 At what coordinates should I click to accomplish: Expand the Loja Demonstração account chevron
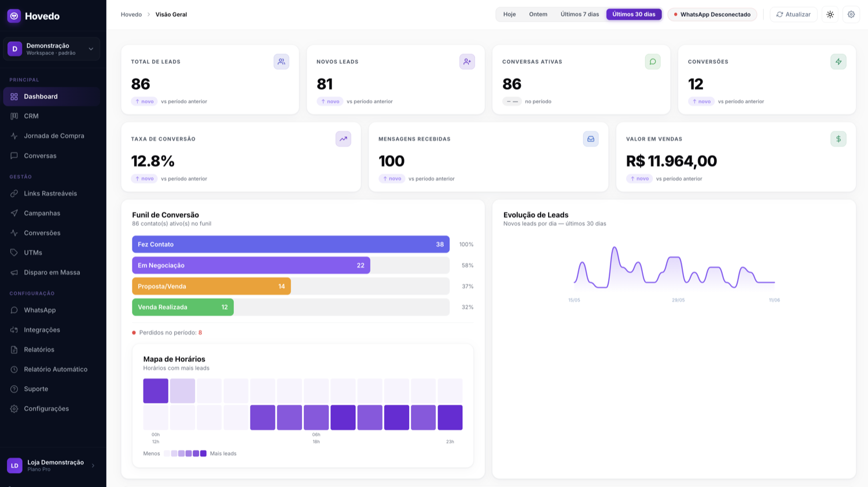click(x=93, y=466)
